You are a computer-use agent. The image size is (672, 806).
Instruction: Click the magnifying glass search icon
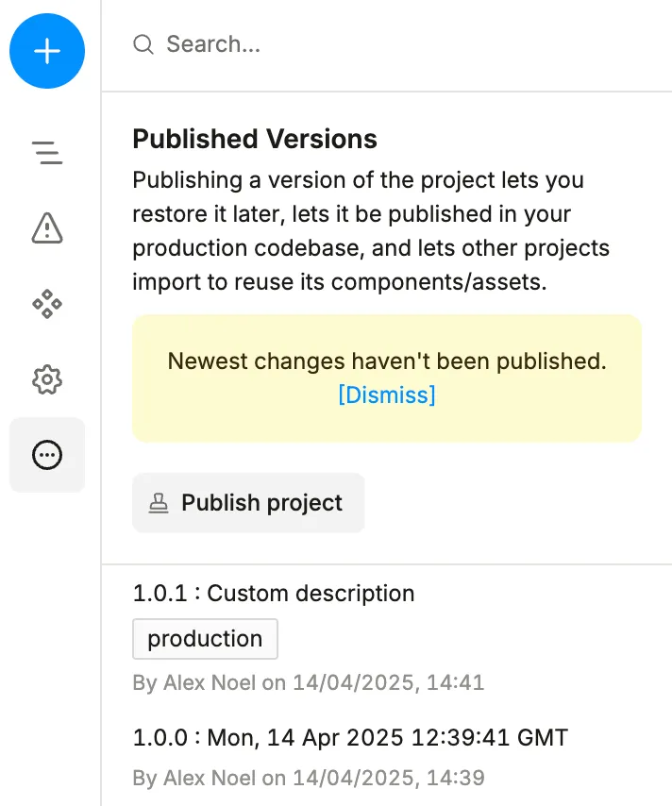143,44
